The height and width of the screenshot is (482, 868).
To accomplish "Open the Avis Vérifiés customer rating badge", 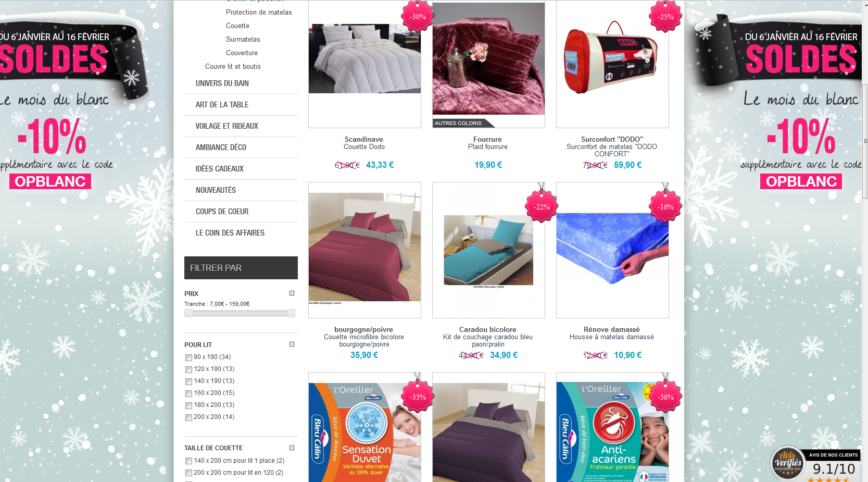I will (x=815, y=463).
